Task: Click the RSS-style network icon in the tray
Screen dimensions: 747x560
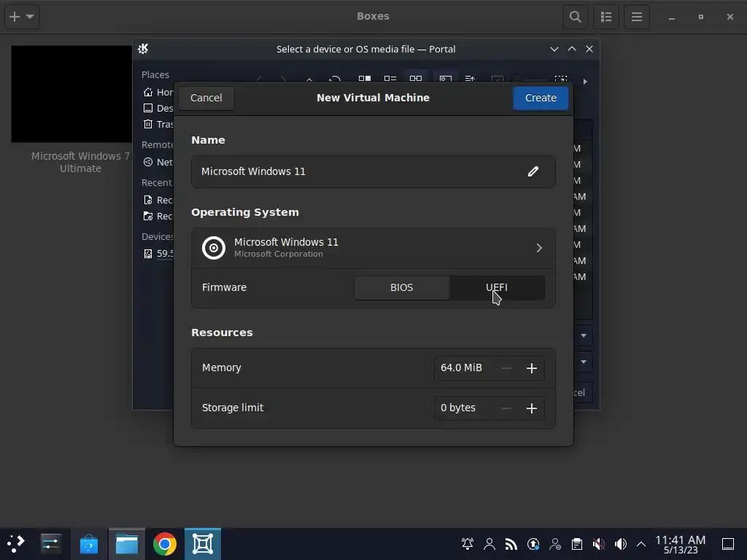Action: [511, 544]
